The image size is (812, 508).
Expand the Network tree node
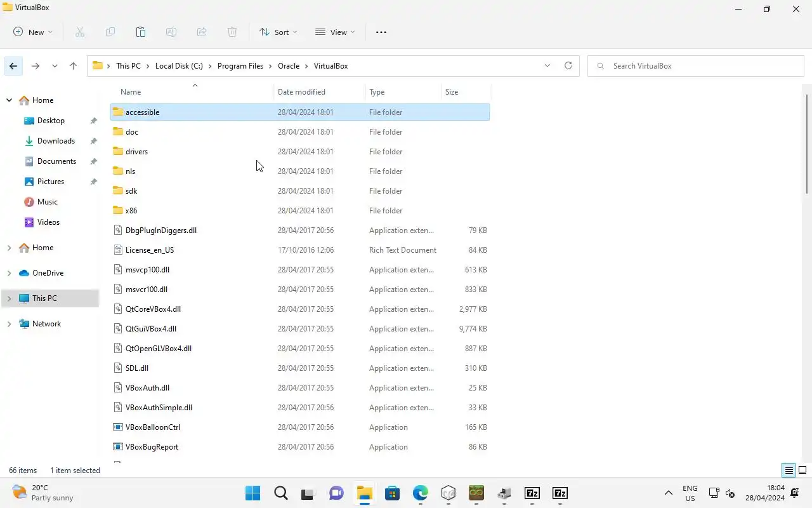(x=9, y=324)
